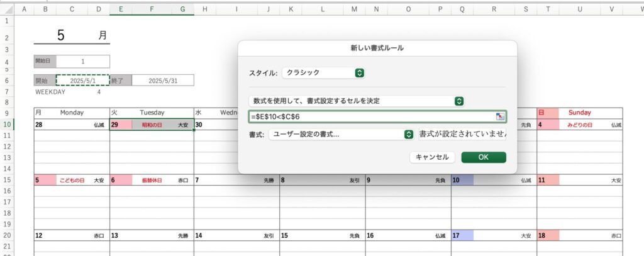Select column header U
The height and width of the screenshot is (256, 644).
point(579,9)
